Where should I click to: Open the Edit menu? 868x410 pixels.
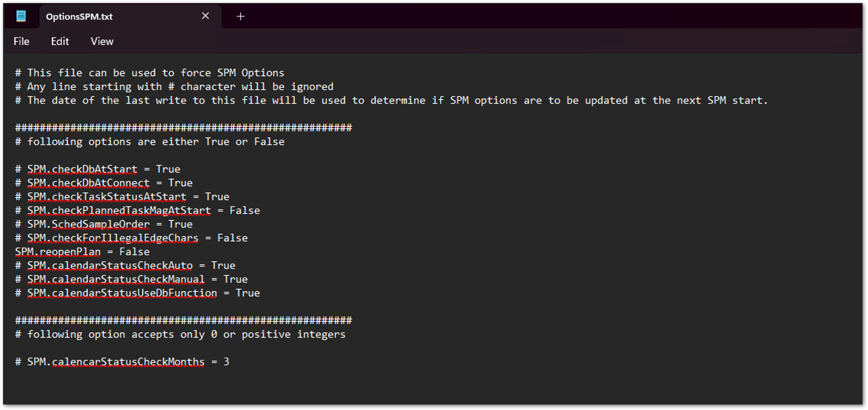[x=60, y=41]
